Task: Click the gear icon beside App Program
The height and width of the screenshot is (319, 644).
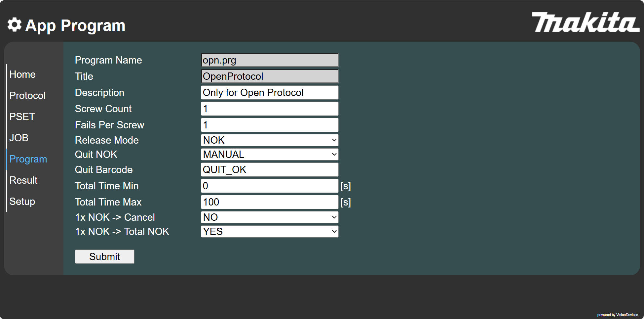Action: click(15, 25)
